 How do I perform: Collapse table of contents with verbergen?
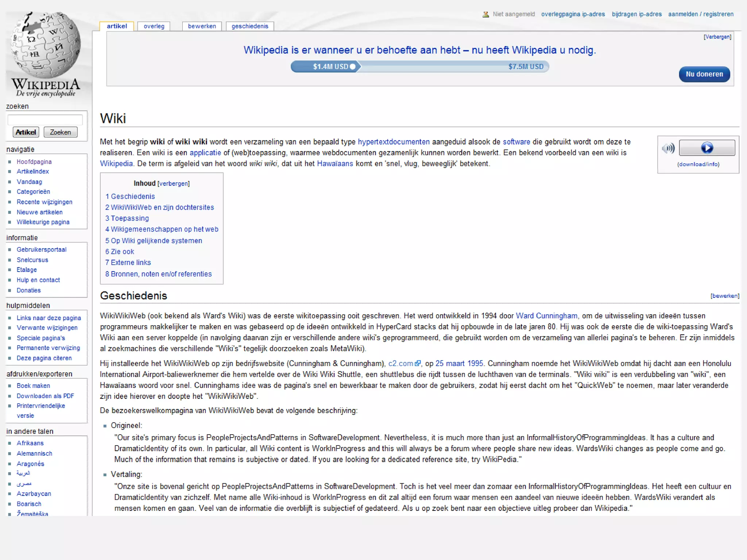pos(174,183)
